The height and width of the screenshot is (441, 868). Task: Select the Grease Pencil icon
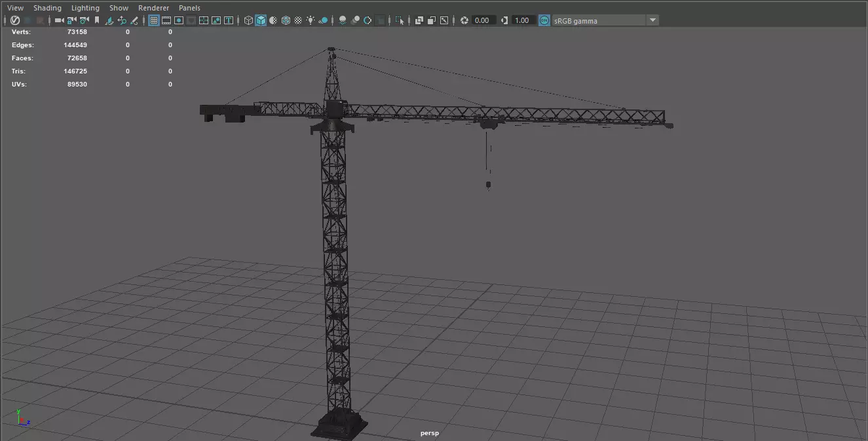(x=134, y=20)
